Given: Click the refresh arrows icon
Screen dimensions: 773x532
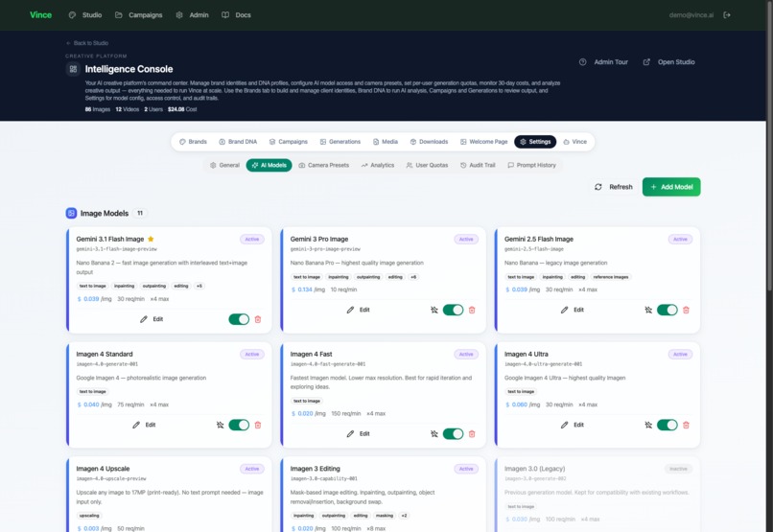Looking at the screenshot, I should [598, 187].
